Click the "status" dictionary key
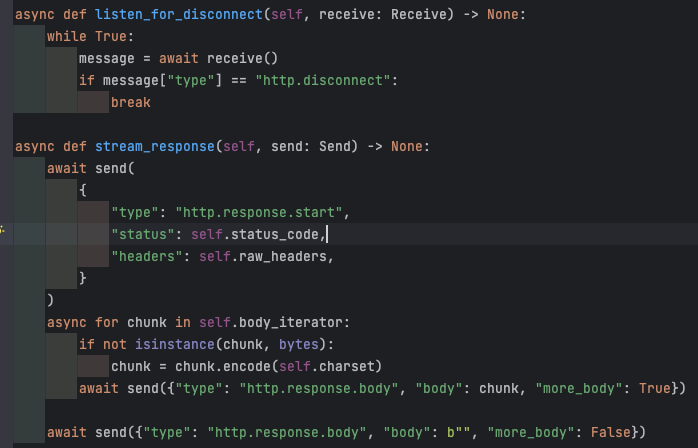The width and height of the screenshot is (698, 448). click(x=142, y=234)
